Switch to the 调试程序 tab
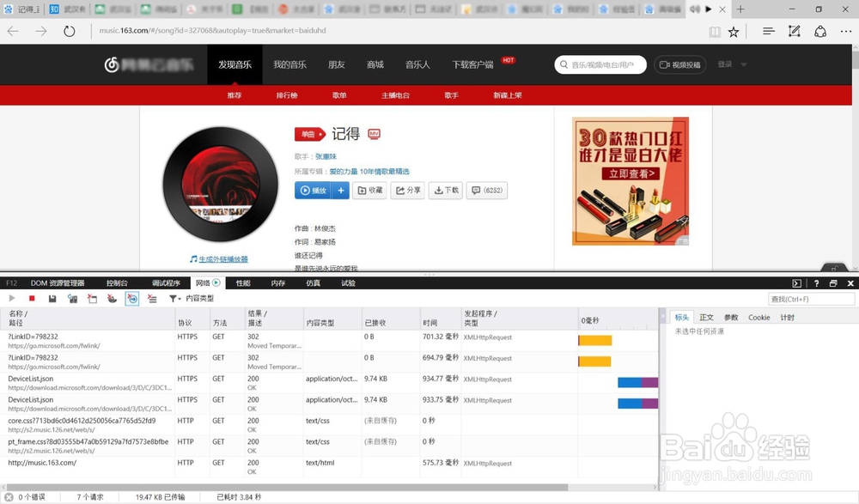Image resolution: width=859 pixels, height=504 pixels. (166, 283)
